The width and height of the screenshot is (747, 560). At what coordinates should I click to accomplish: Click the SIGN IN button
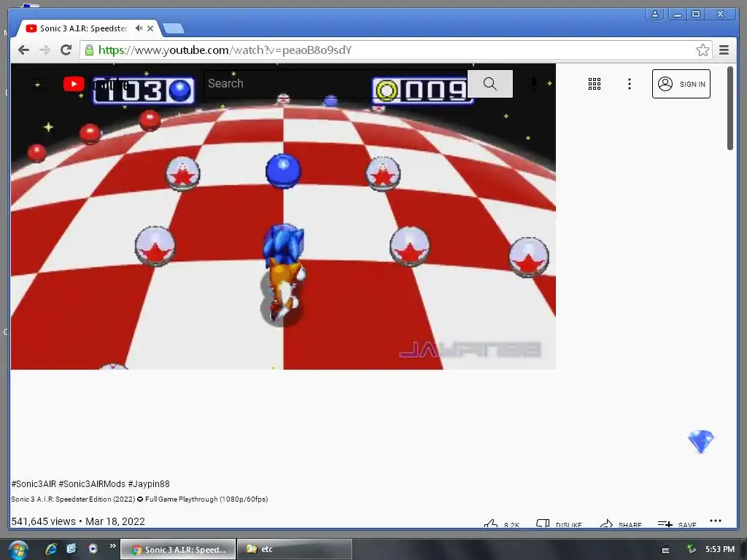point(681,84)
